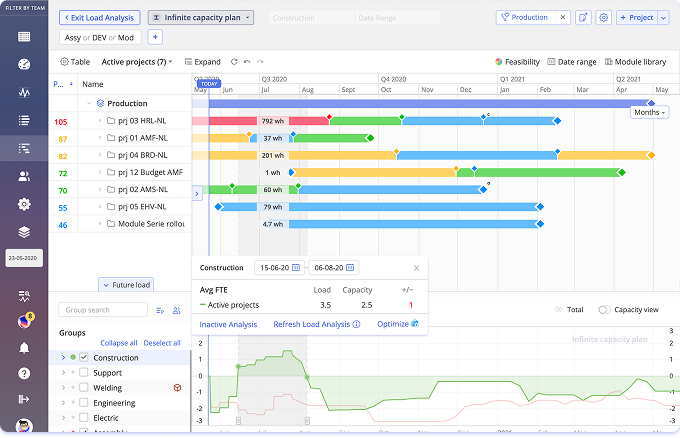Open the Infinite capacity plan dropdown
The height and width of the screenshot is (438, 680).
pyautogui.click(x=201, y=18)
